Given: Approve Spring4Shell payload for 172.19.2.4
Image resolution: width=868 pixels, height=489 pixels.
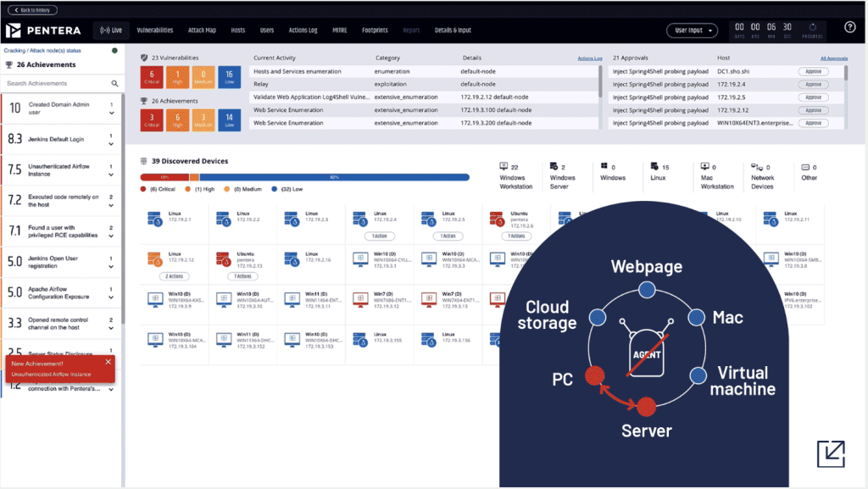Looking at the screenshot, I should [x=813, y=84].
